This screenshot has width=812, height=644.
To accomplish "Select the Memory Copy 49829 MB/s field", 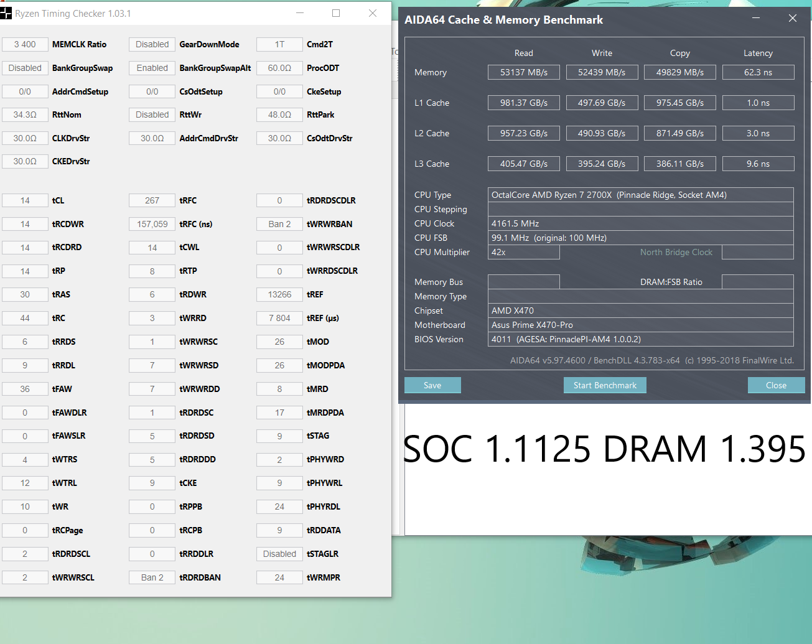I will tap(680, 72).
